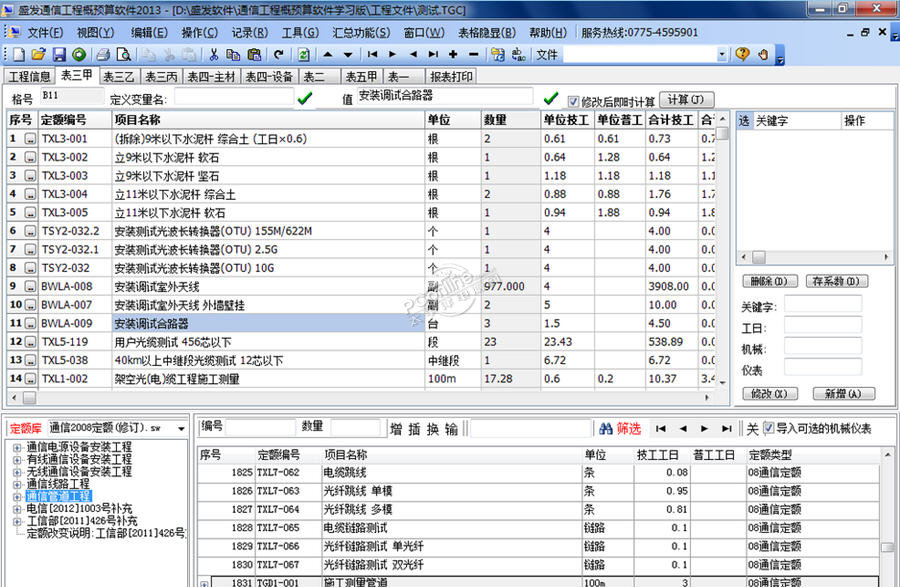Click the 计算(J) button
900x587 pixels.
[x=686, y=99]
